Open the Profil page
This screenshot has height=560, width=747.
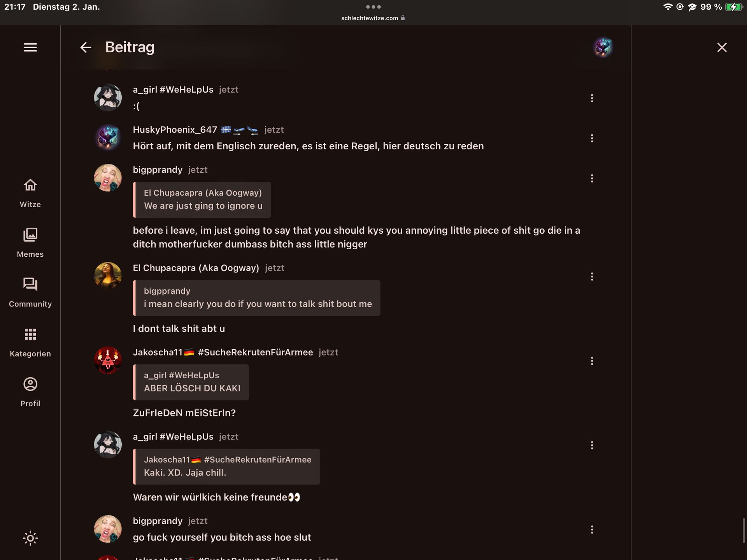pyautogui.click(x=30, y=392)
